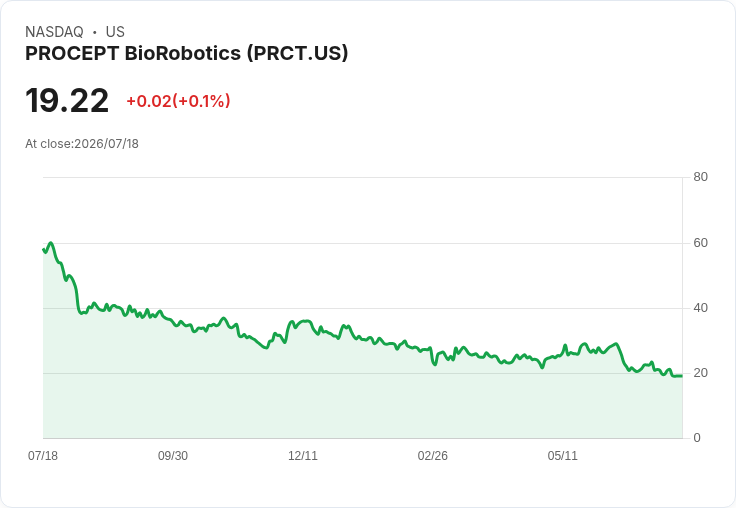This screenshot has height=508, width=736.
Task: Select the 12/11 date on the time axis
Action: pos(303,456)
